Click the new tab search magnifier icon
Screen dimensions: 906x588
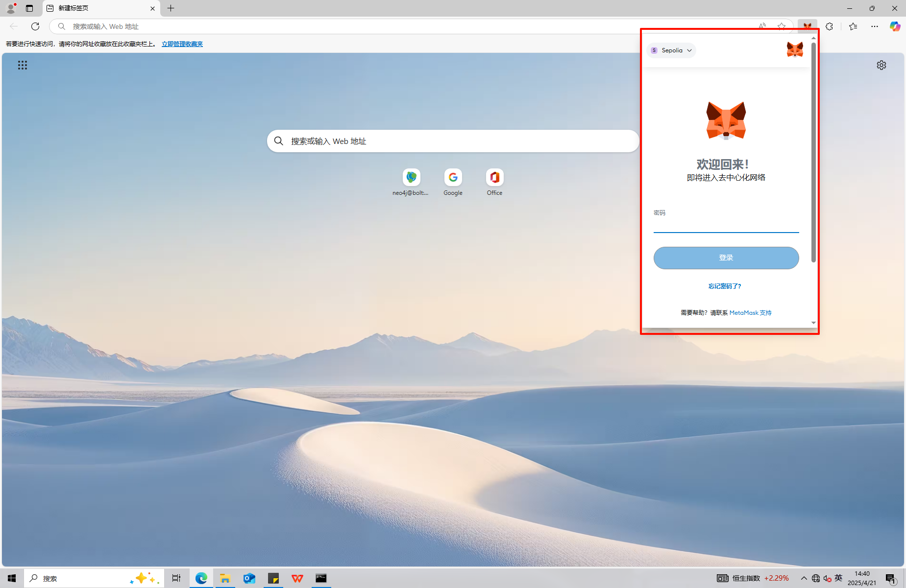click(279, 141)
